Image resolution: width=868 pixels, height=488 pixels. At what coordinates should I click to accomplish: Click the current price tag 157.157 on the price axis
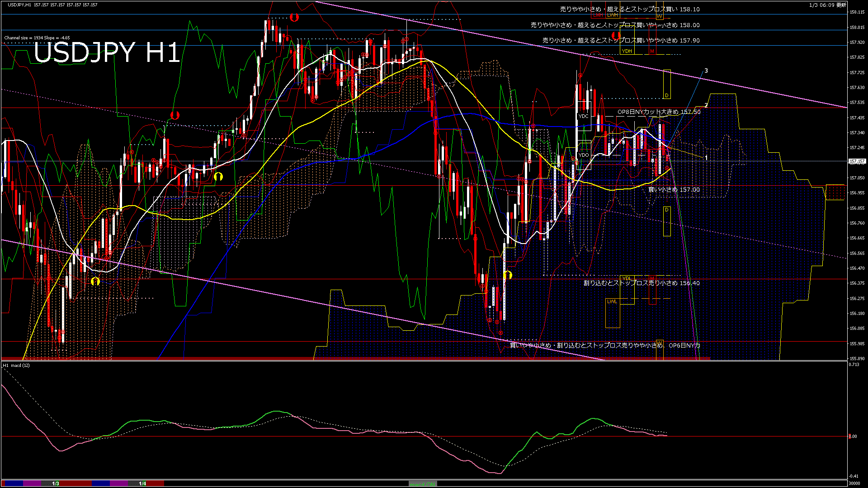point(857,161)
